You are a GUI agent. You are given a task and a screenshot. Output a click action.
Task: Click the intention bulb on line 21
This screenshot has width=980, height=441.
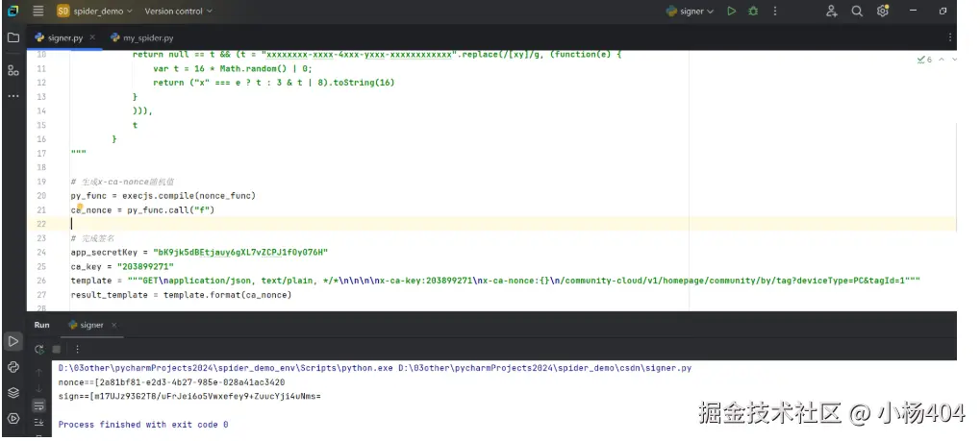point(80,207)
